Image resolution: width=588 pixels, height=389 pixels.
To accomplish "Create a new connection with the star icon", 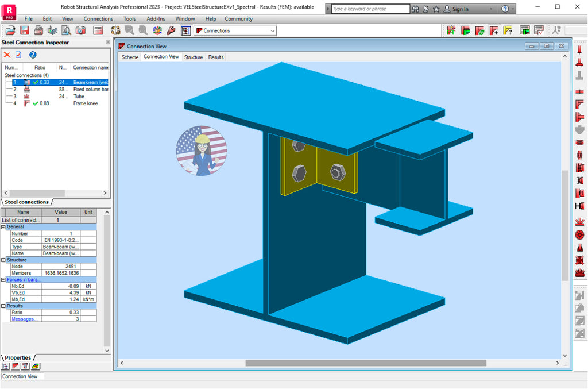I will 451,30.
